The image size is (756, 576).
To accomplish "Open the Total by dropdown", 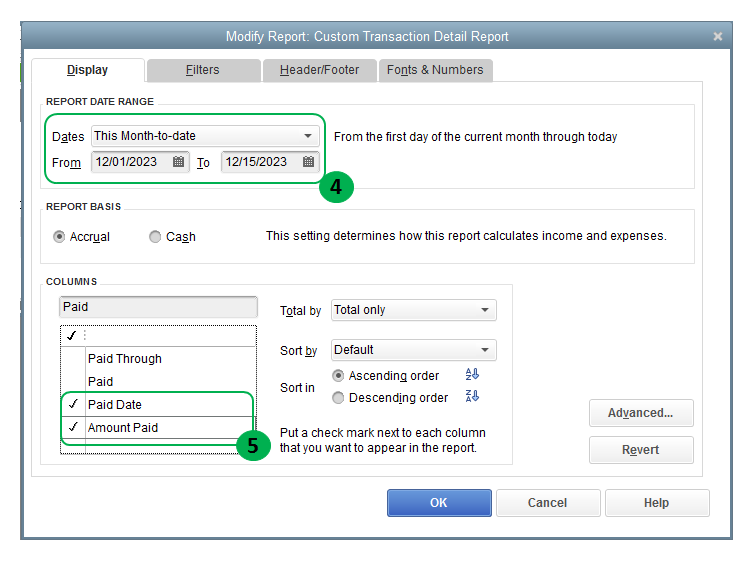I will [414, 310].
